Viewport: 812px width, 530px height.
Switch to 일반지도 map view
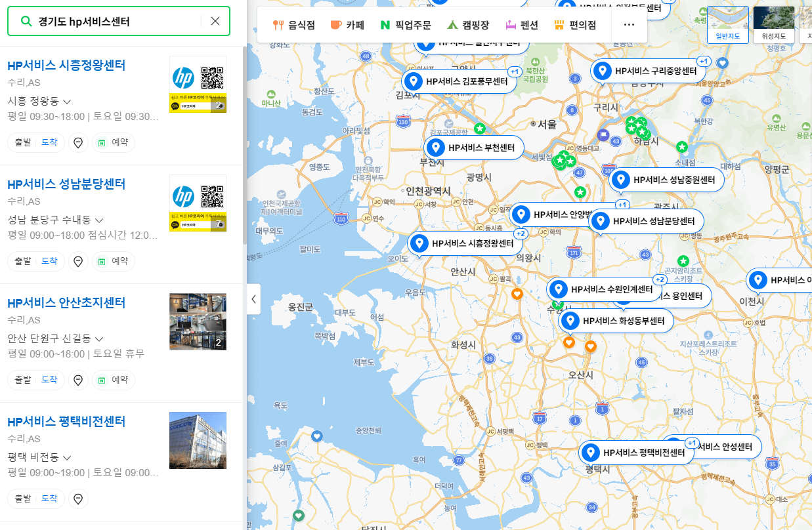coord(727,25)
